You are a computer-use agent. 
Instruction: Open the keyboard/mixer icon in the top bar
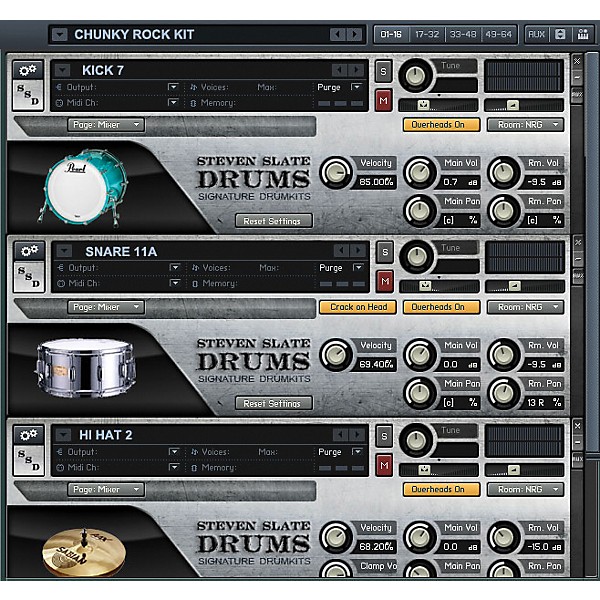pyautogui.click(x=583, y=34)
